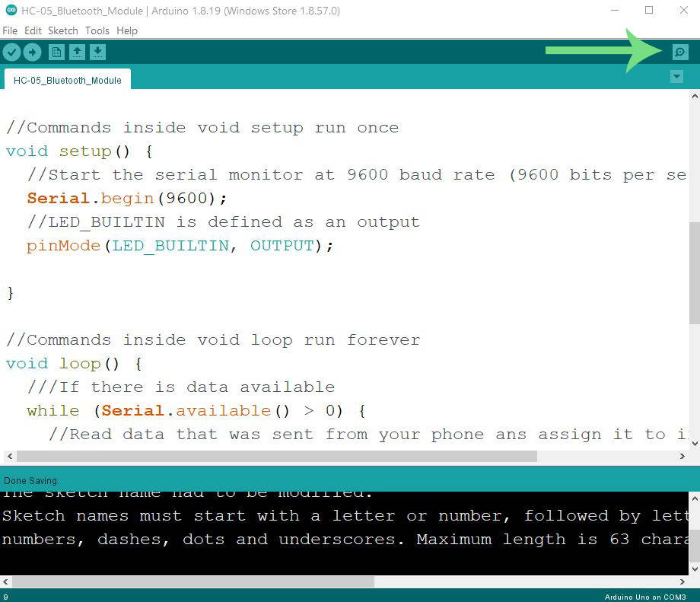Upload the sketch with the arrow button
Image resolution: width=700 pixels, height=602 pixels.
coord(32,53)
